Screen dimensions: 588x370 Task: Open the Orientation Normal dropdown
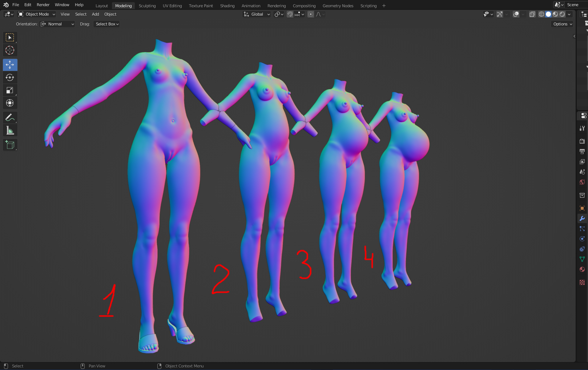coord(57,24)
